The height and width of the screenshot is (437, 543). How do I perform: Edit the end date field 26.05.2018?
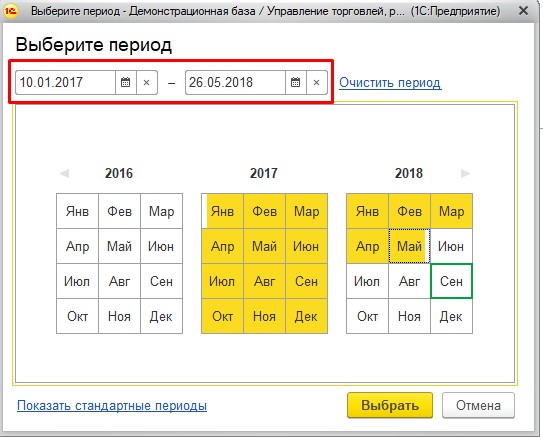click(x=235, y=82)
